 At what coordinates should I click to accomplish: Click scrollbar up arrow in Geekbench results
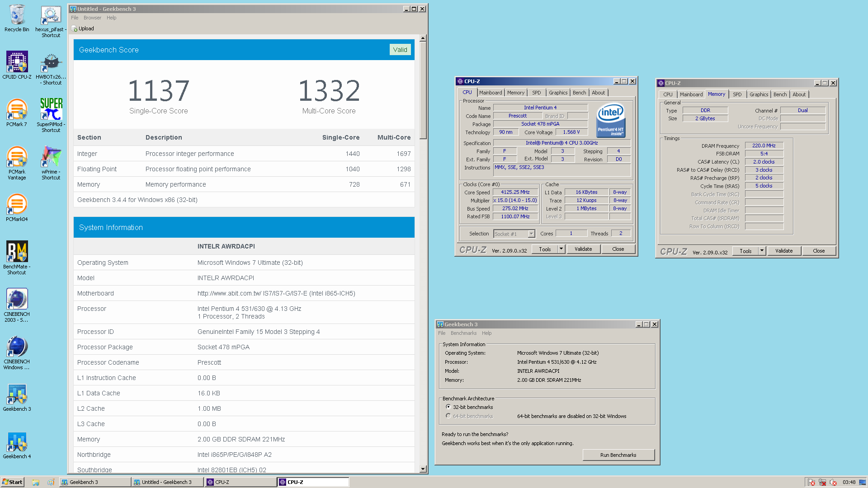[423, 39]
